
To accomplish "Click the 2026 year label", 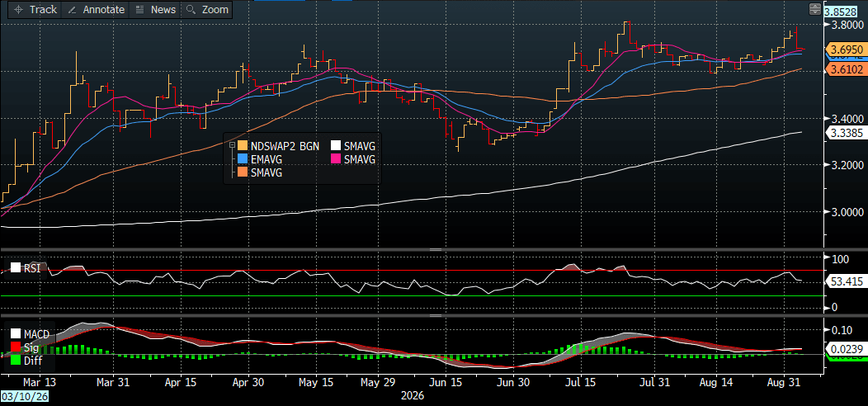I will [x=412, y=395].
